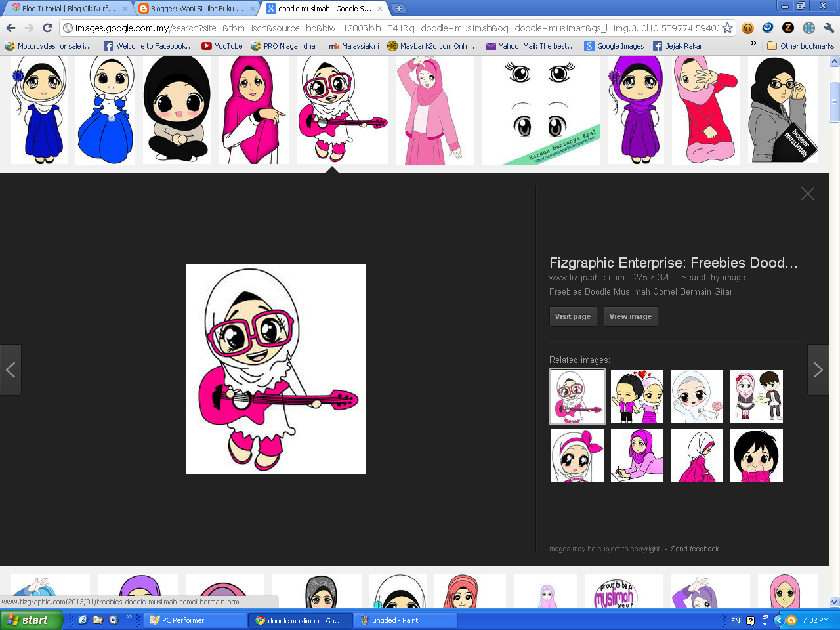The image size is (840, 630).
Task: Open the Jejak Rakan bookmark
Action: click(678, 46)
